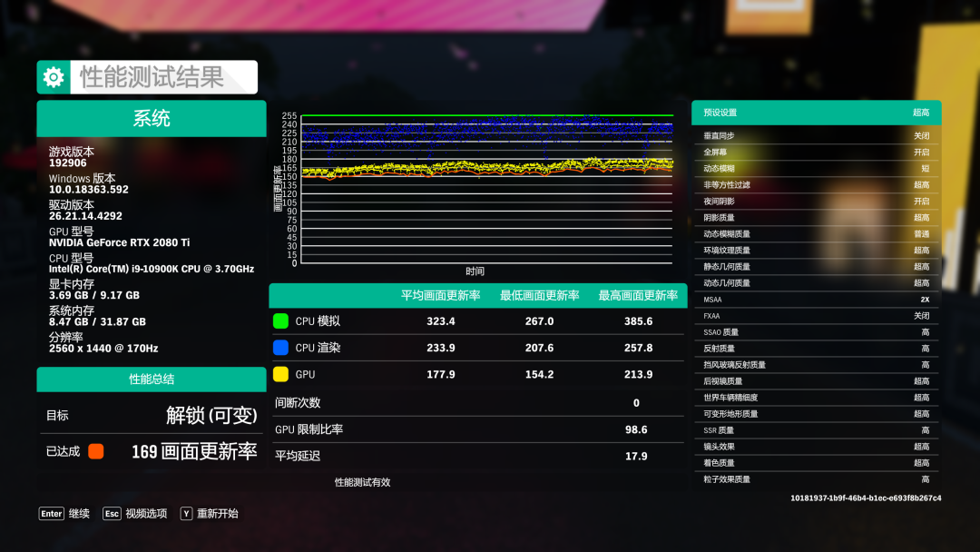Screen dimensions: 980x552
Task: Select the SSAO 质量 setting row
Action: 817,332
